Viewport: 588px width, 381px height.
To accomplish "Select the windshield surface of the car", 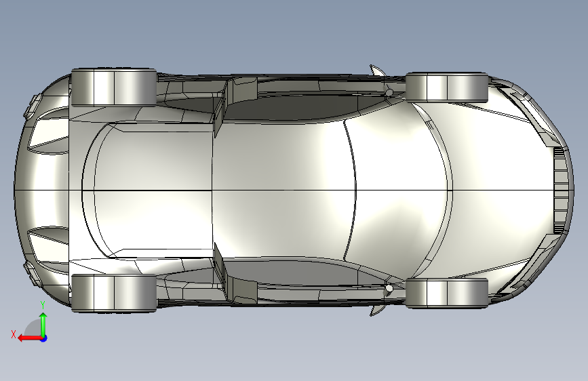I will [399, 190].
